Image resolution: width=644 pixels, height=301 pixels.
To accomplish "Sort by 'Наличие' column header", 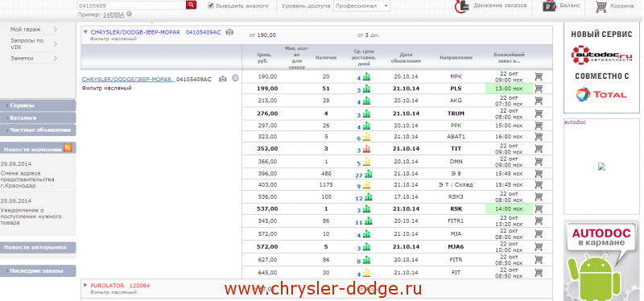I will (326, 58).
